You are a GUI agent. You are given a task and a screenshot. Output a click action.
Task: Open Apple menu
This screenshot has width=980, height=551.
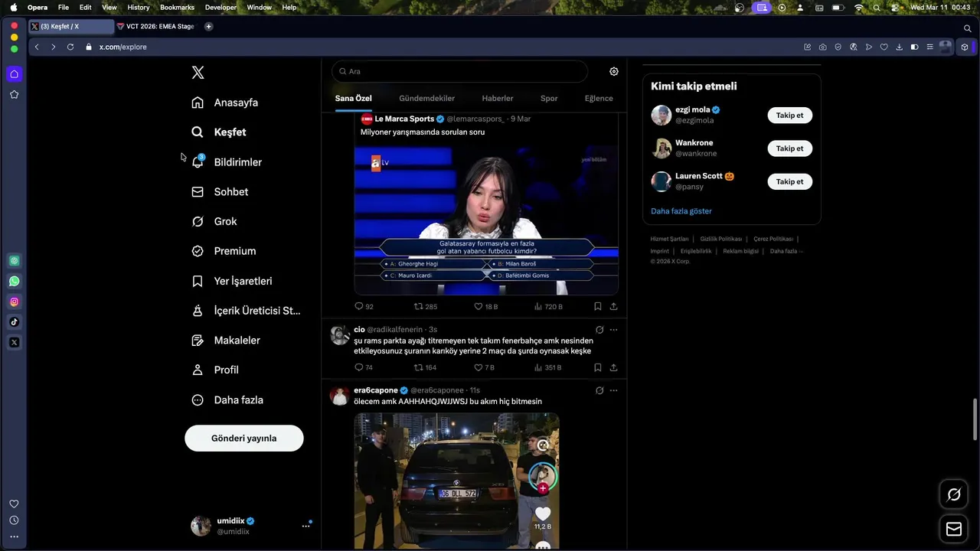tap(13, 7)
